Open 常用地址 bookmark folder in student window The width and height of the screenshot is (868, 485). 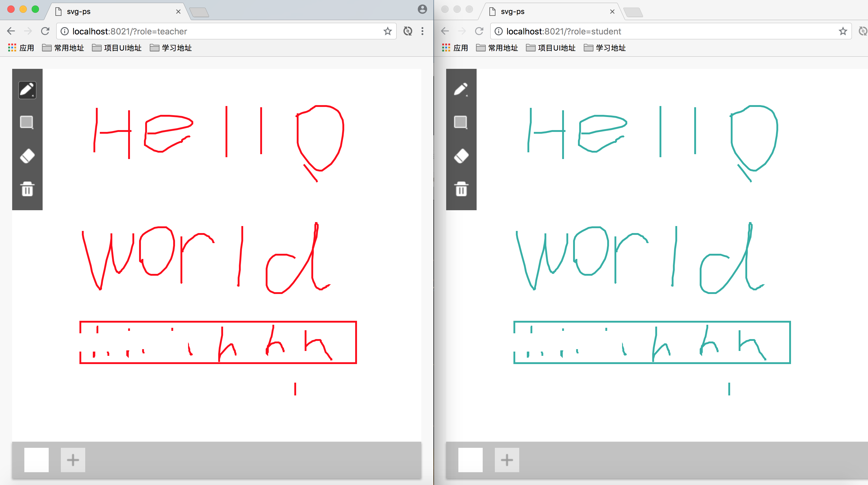[x=497, y=48]
